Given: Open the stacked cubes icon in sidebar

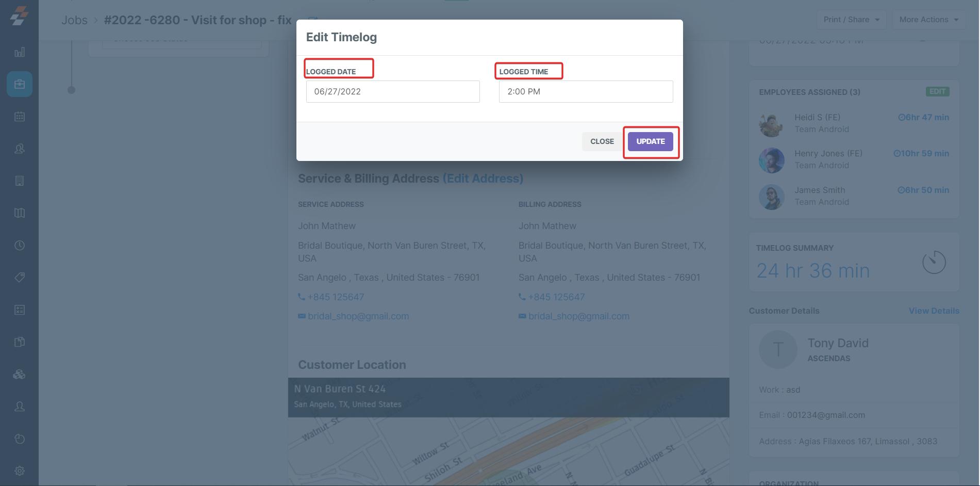Looking at the screenshot, I should [20, 375].
